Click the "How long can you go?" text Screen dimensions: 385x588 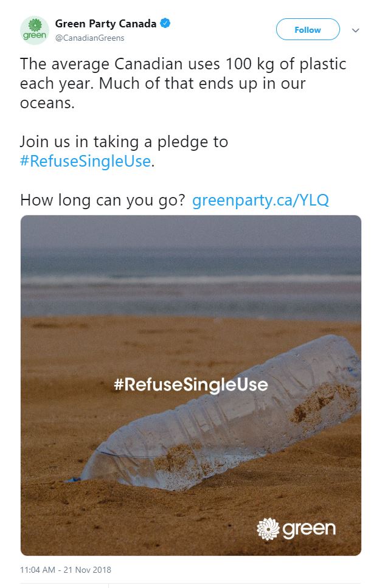[x=102, y=200]
